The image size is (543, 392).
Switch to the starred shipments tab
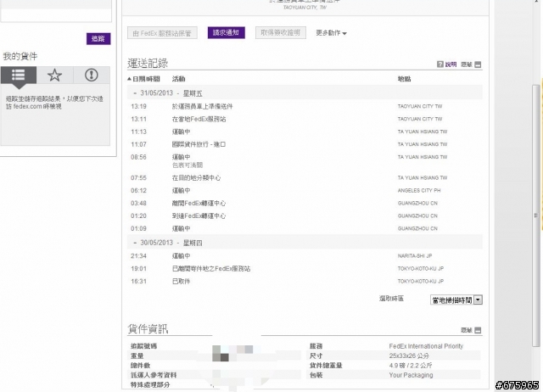(x=54, y=76)
